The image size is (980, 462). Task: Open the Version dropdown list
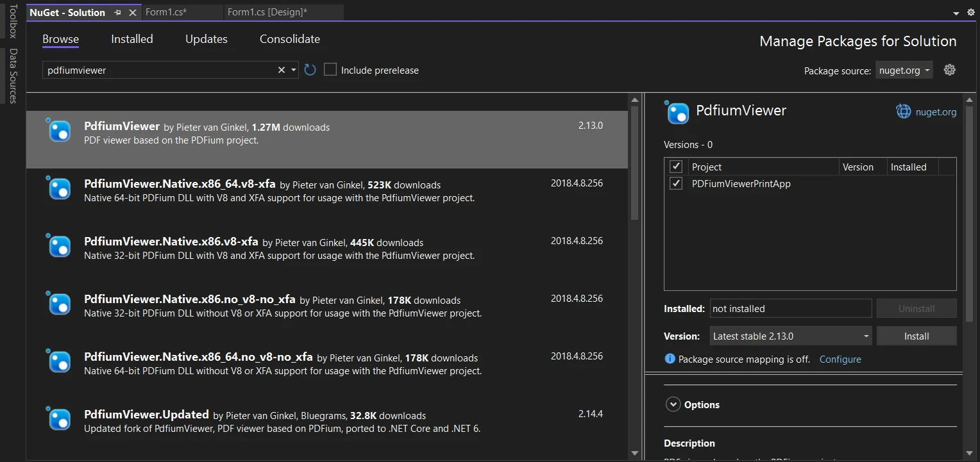point(790,336)
